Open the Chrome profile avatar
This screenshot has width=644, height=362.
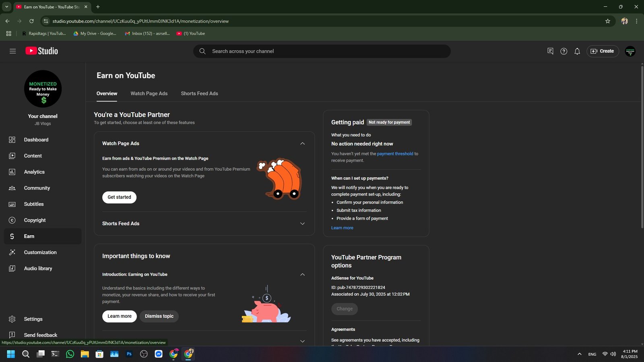pyautogui.click(x=625, y=21)
